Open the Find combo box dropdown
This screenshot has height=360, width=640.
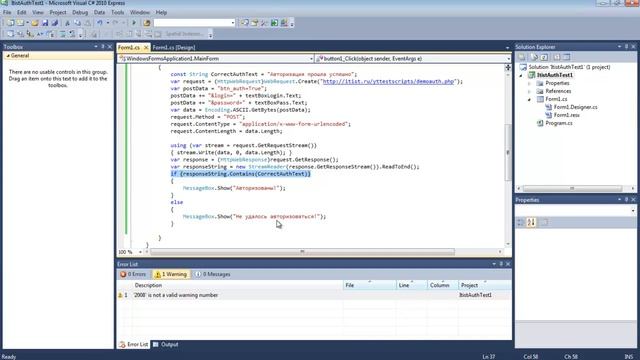tap(233, 23)
